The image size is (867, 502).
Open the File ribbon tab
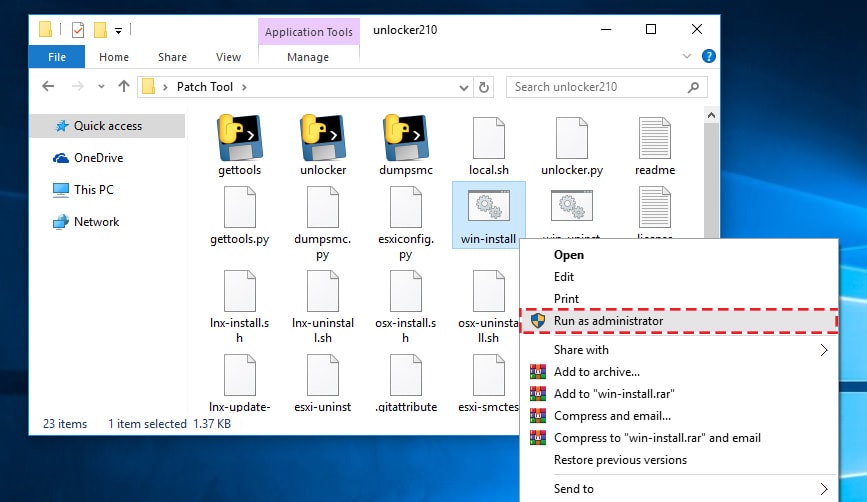[57, 57]
